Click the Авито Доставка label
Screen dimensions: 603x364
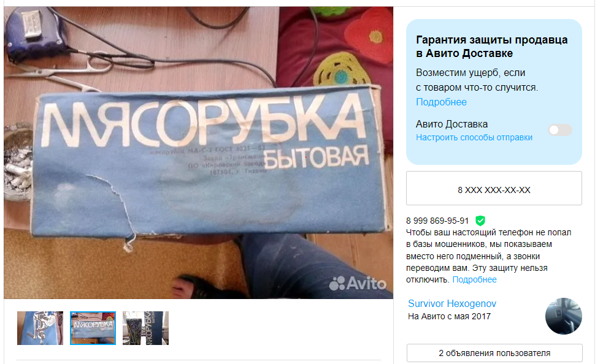[x=451, y=124]
